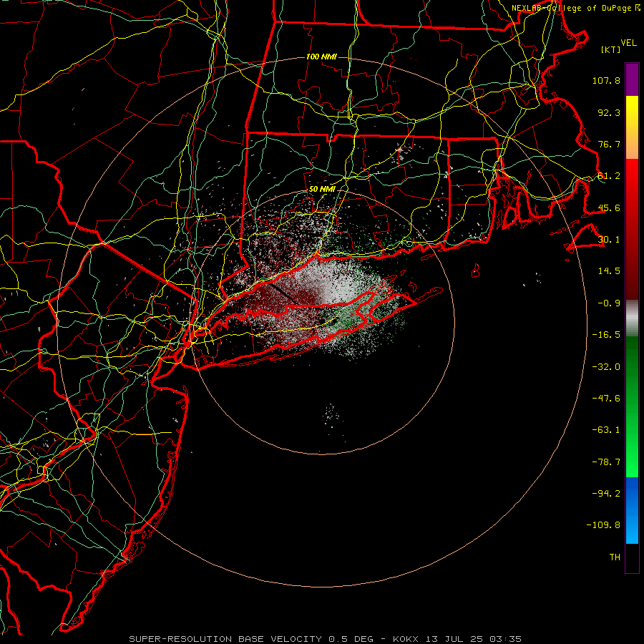The image size is (644, 644).
Task: Select the -109.8 scale value
Action: (x=604, y=525)
